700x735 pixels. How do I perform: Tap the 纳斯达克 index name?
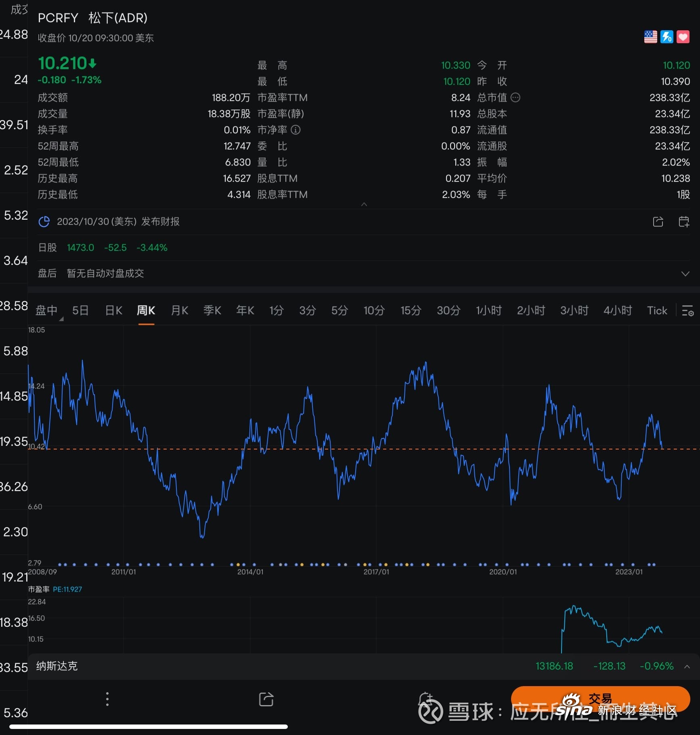pos(57,666)
